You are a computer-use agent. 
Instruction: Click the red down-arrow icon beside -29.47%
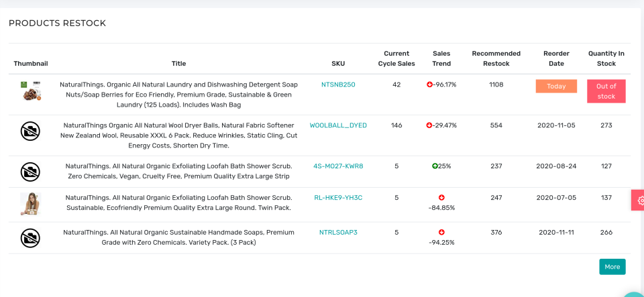(429, 125)
